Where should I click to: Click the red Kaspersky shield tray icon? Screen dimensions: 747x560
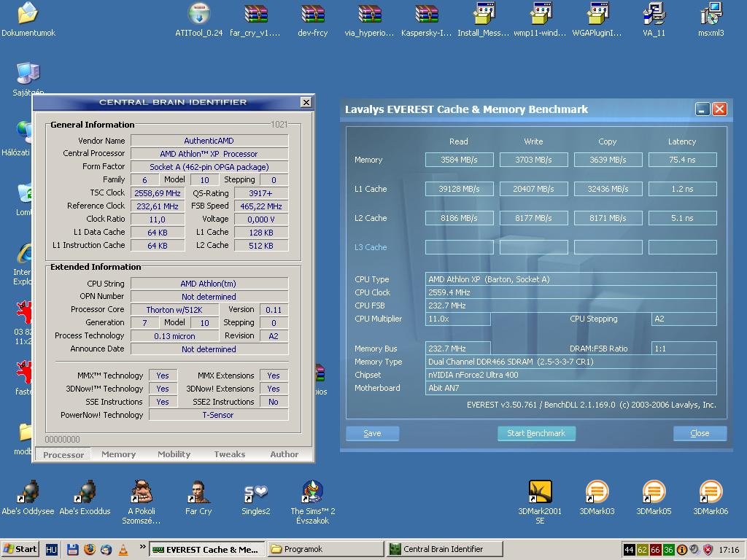point(708,550)
